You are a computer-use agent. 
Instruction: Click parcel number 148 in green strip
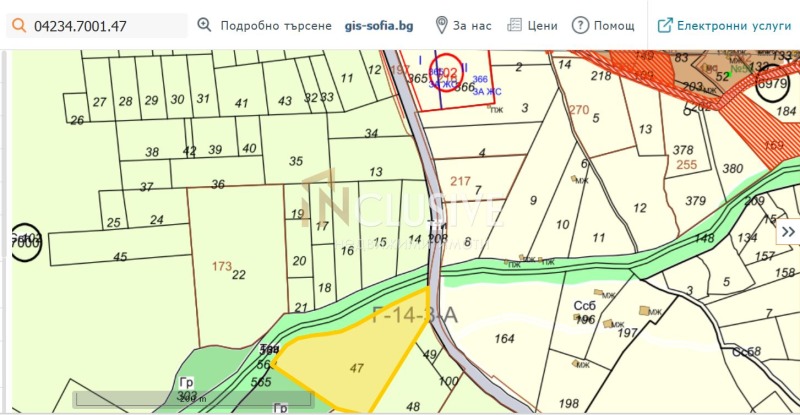pyautogui.click(x=704, y=238)
